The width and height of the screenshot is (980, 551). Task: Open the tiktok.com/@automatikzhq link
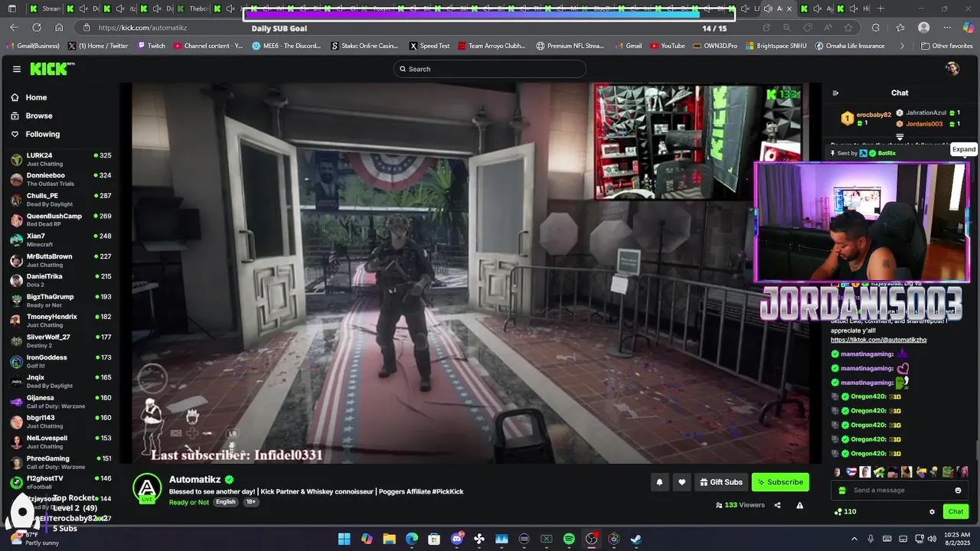878,340
